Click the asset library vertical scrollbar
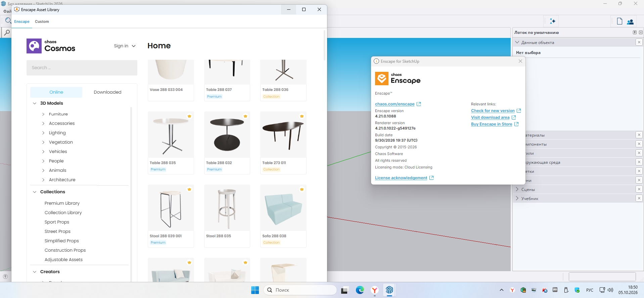This screenshot has height=298, width=644. pos(324,46)
